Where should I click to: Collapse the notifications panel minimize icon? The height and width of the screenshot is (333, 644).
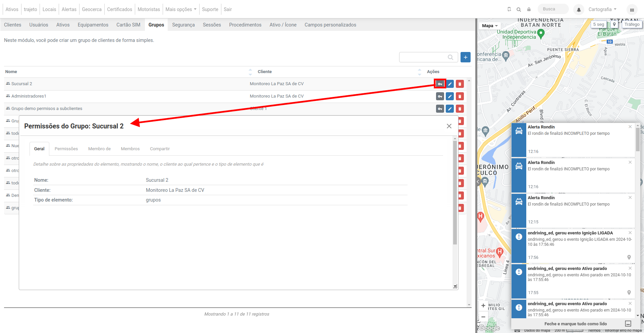coord(628,324)
